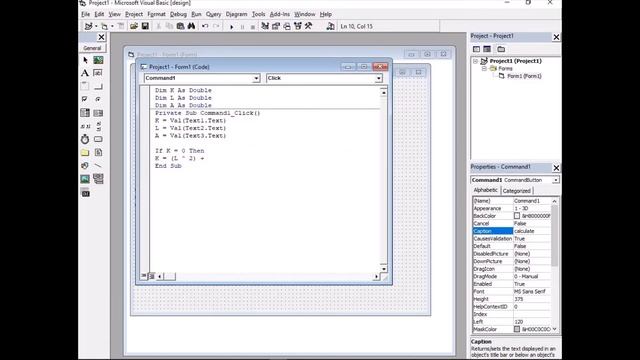Collapse the Forms folder node
This screenshot has width=640, height=360.
484,69
